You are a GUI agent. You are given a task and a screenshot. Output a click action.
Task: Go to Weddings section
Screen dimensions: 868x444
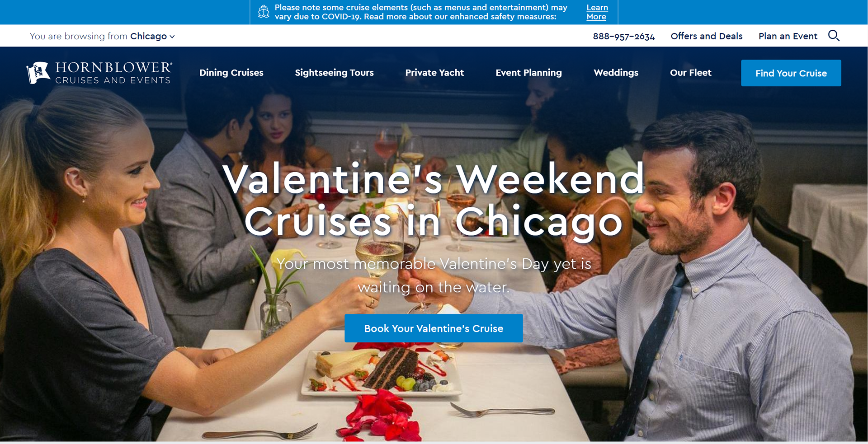[616, 73]
